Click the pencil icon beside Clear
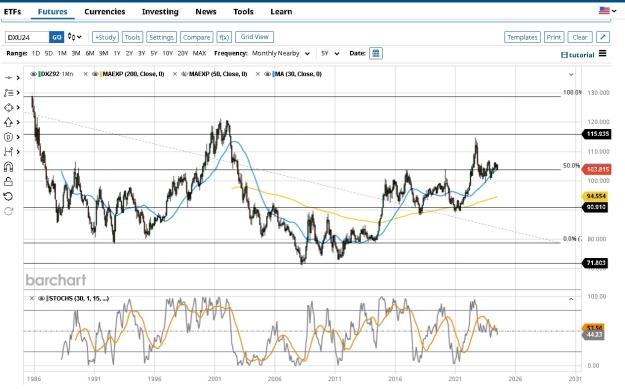625x389 pixels. [x=603, y=37]
